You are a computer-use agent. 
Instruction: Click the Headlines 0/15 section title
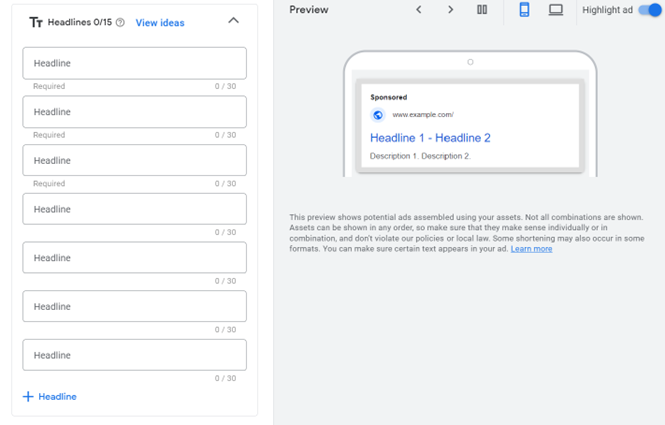[80, 22]
